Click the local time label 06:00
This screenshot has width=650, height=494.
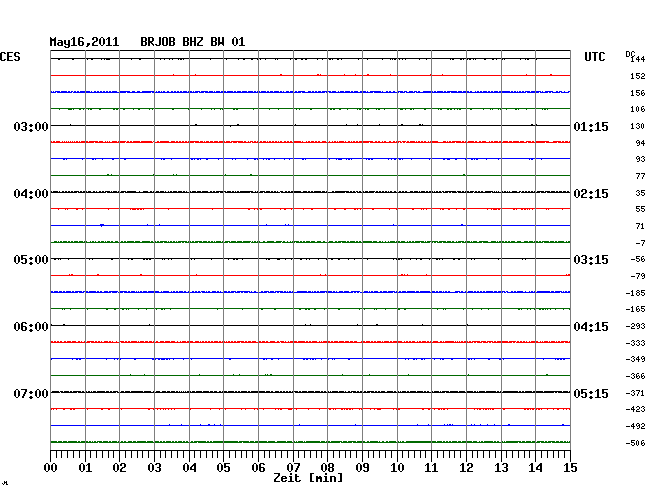click(31, 327)
